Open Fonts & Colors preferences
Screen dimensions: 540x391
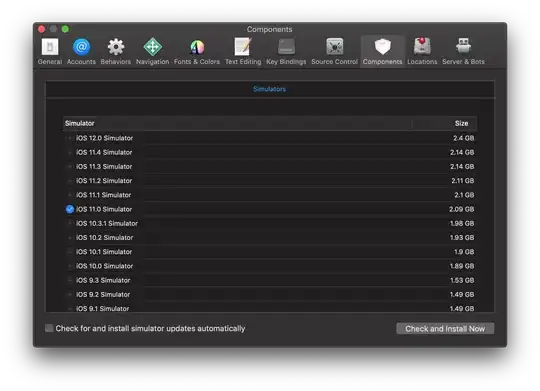pyautogui.click(x=197, y=51)
